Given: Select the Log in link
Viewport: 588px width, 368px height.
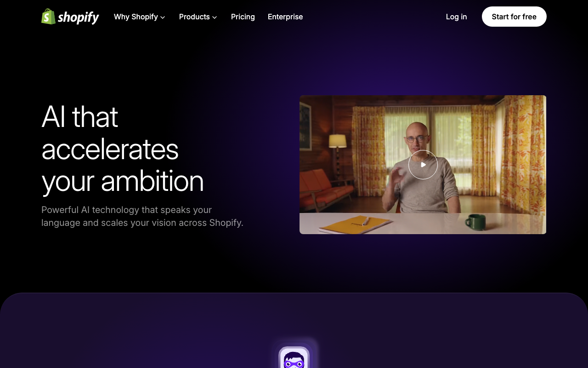Looking at the screenshot, I should pos(456,17).
